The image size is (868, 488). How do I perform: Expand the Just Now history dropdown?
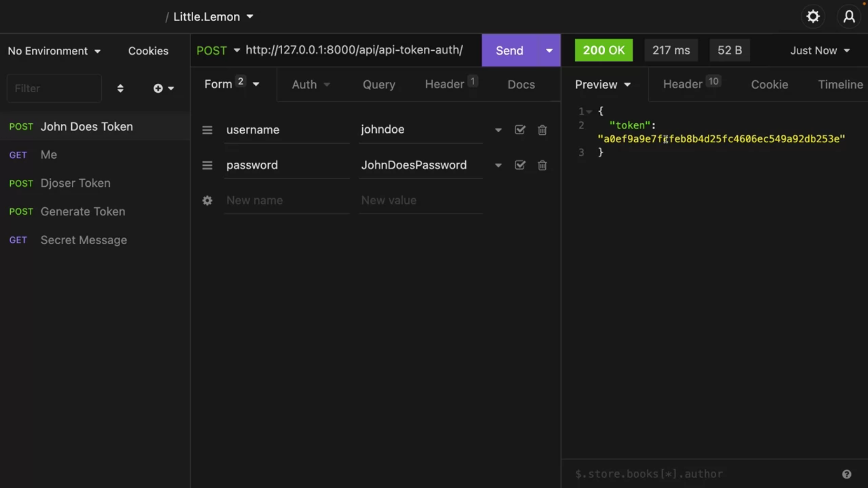tap(820, 50)
